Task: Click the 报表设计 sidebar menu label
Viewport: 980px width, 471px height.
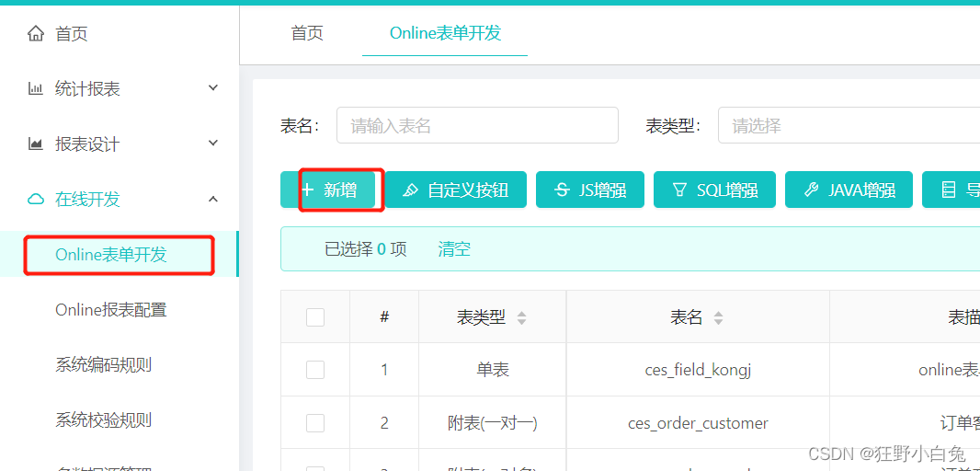Action: click(x=87, y=144)
